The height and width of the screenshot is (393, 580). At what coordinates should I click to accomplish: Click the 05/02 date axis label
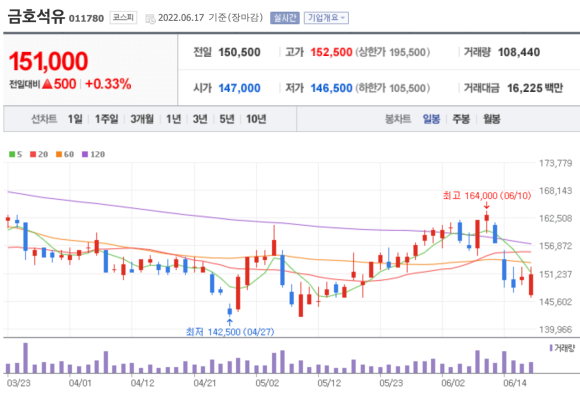[x=267, y=383]
